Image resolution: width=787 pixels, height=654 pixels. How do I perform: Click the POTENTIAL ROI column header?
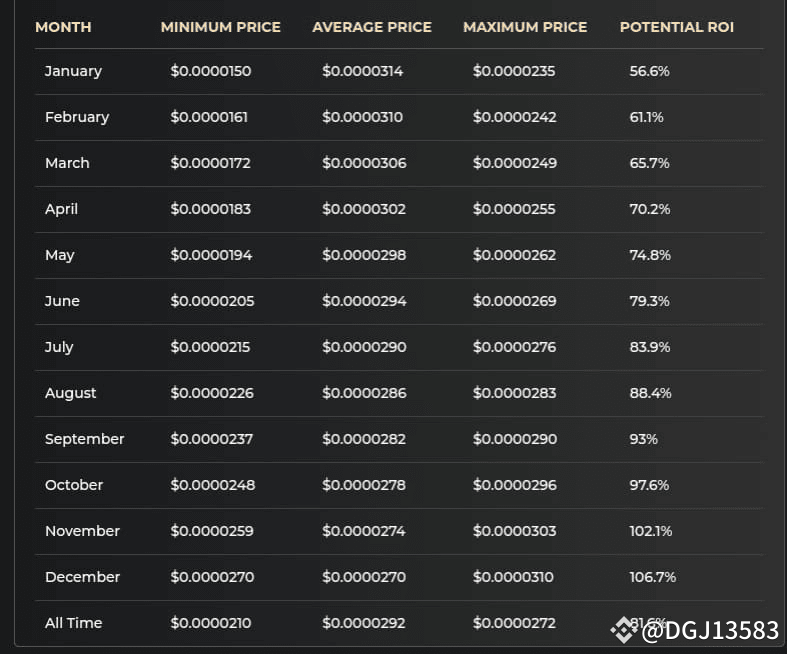(x=677, y=27)
